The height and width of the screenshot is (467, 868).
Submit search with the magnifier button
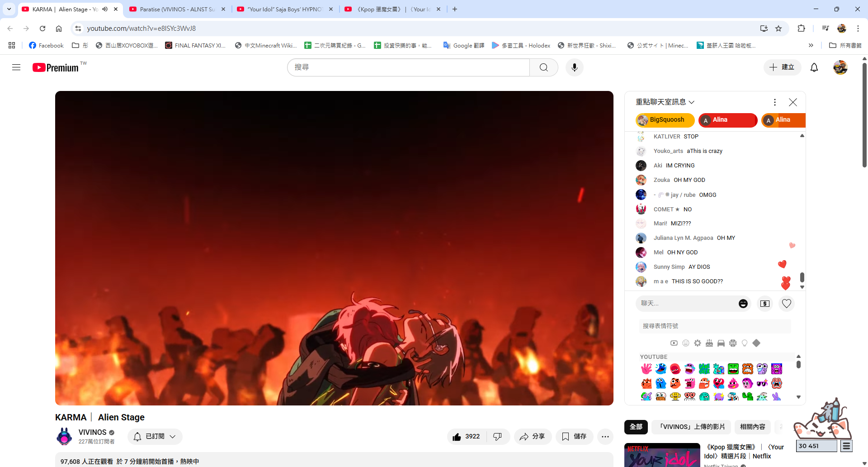click(544, 67)
